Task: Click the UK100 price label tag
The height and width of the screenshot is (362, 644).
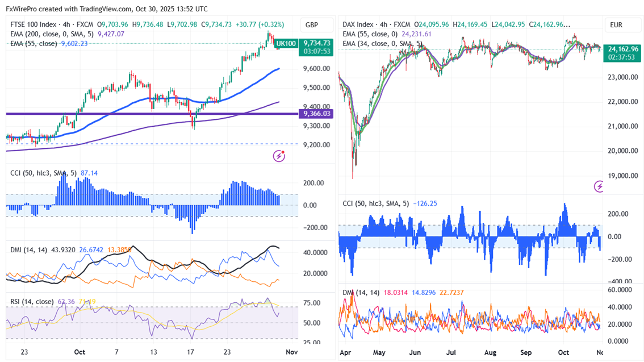Action: coord(286,43)
